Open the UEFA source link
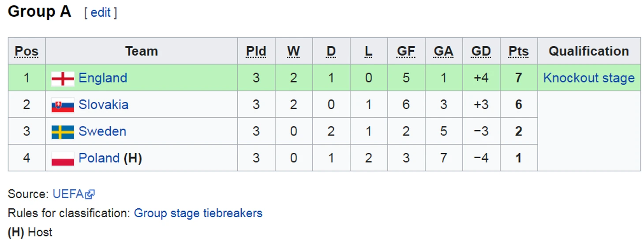Viewport: 644px width, 241px height. click(69, 194)
